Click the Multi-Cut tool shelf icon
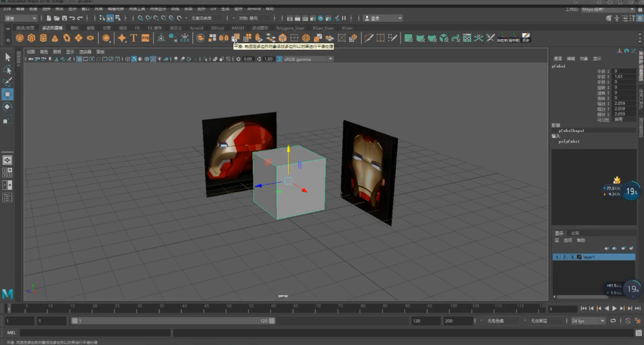The image size is (644, 345). (x=369, y=38)
